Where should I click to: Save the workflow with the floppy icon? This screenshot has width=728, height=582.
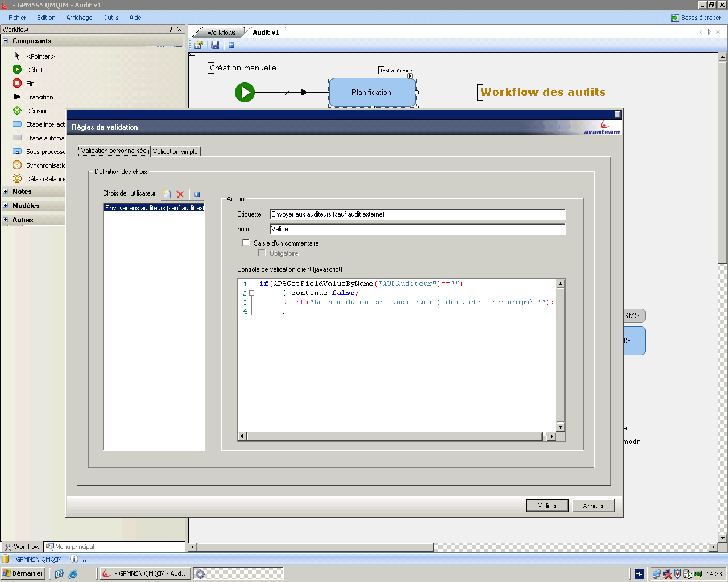pos(215,45)
